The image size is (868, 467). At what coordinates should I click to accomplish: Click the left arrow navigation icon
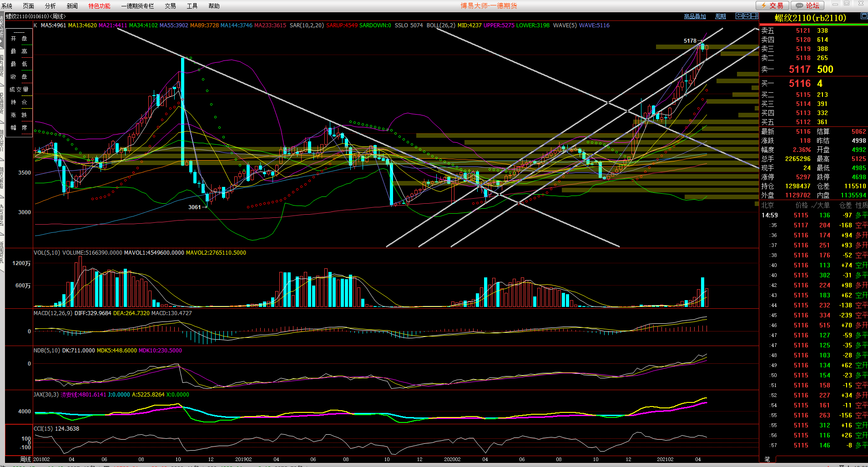tap(739, 16)
